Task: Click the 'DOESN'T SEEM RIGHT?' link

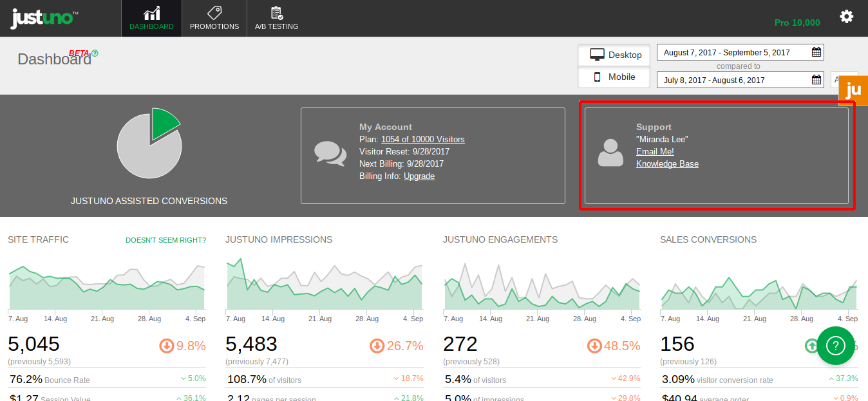Action: coord(166,240)
